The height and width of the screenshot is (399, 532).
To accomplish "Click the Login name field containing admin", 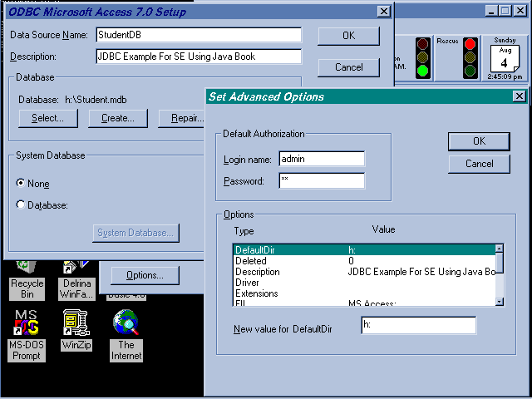I will 322,159.
